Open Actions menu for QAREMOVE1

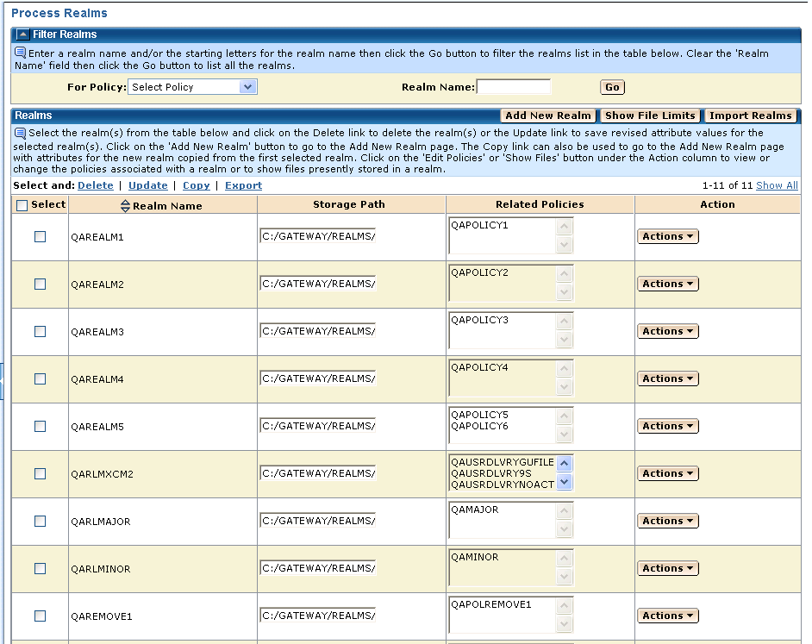coord(667,616)
